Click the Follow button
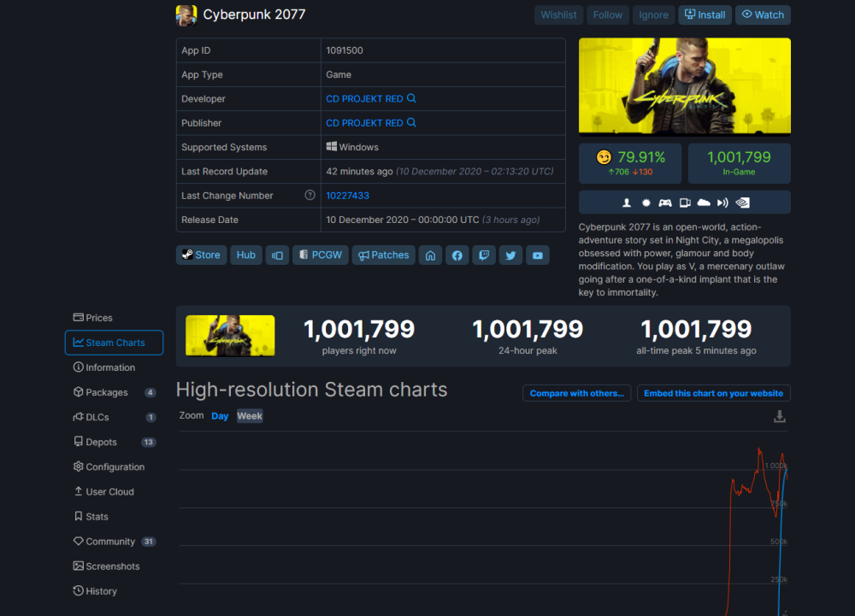This screenshot has width=855, height=616. 608,15
